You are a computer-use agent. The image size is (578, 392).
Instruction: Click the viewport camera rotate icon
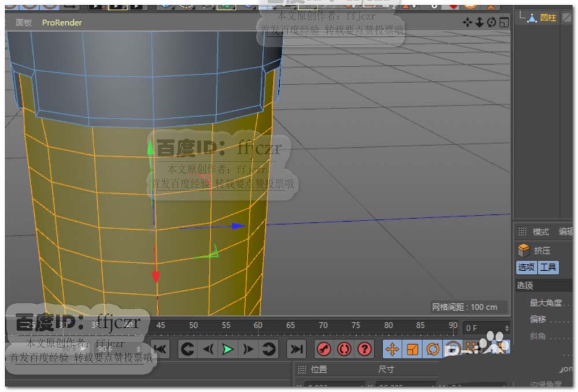pyautogui.click(x=491, y=23)
